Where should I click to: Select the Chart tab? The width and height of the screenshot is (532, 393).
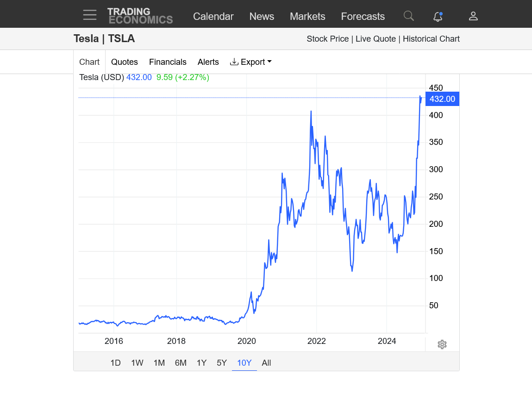tap(89, 62)
